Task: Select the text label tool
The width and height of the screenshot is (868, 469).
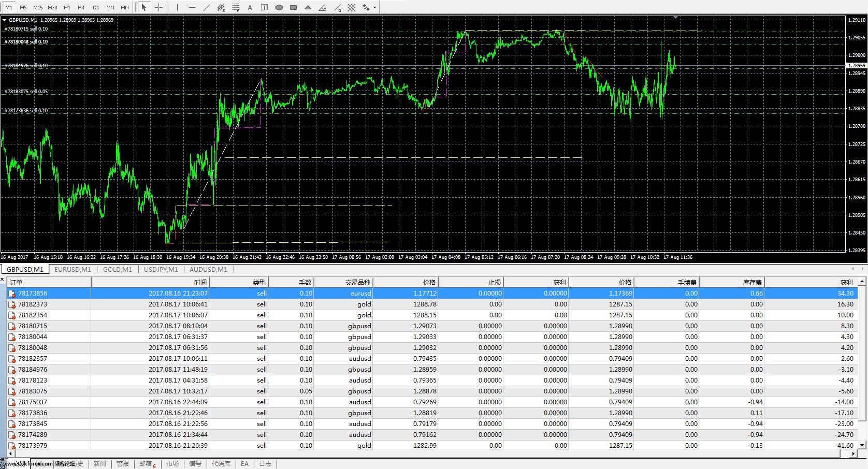Action: pyautogui.click(x=264, y=7)
